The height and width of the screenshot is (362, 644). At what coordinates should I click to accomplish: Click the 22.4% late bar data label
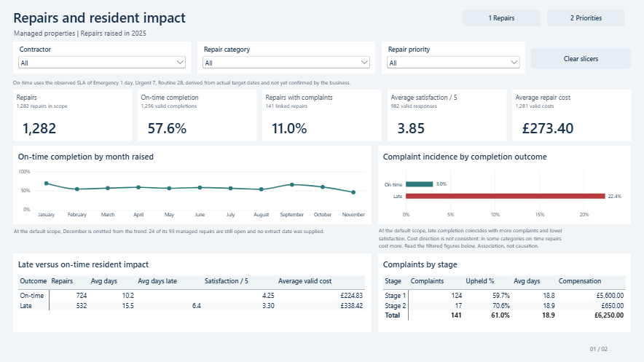coord(614,196)
